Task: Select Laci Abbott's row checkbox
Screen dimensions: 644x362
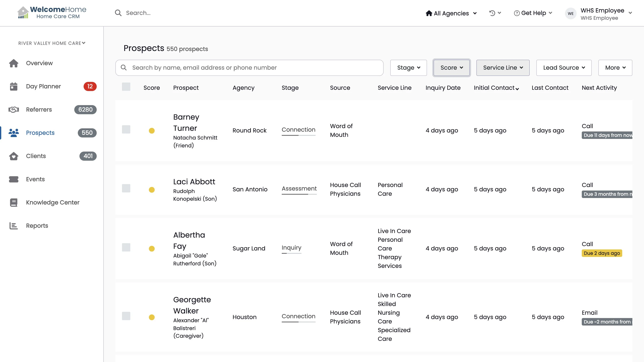Action: pyautogui.click(x=126, y=188)
